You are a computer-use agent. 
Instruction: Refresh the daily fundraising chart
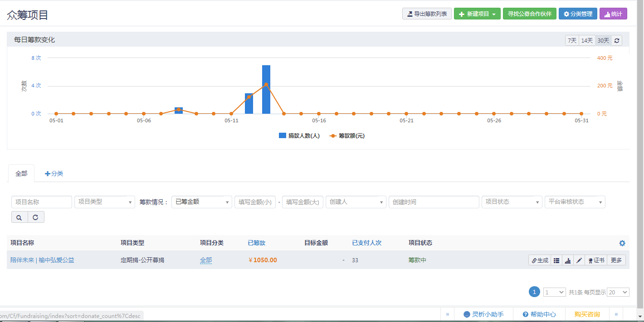pyautogui.click(x=616, y=41)
